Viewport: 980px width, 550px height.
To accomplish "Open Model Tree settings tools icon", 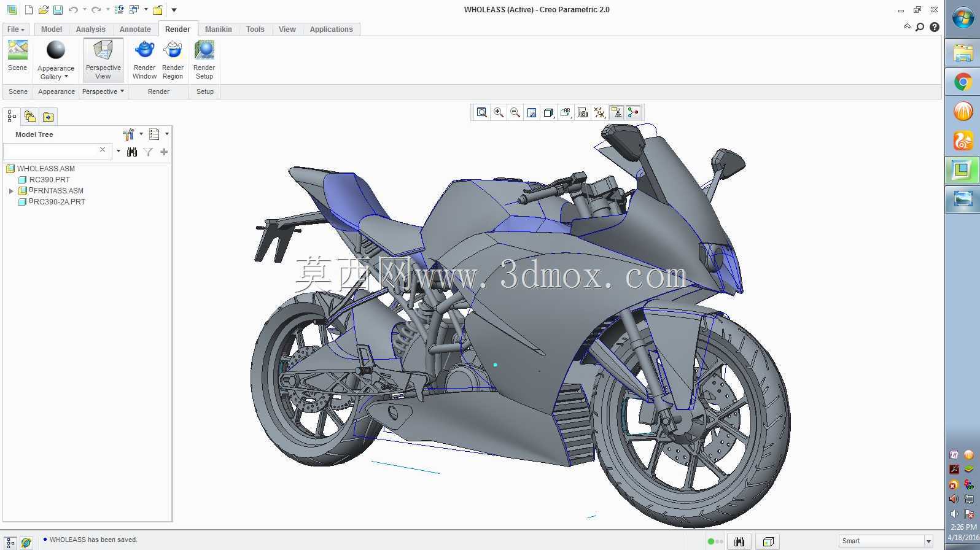I will point(128,134).
